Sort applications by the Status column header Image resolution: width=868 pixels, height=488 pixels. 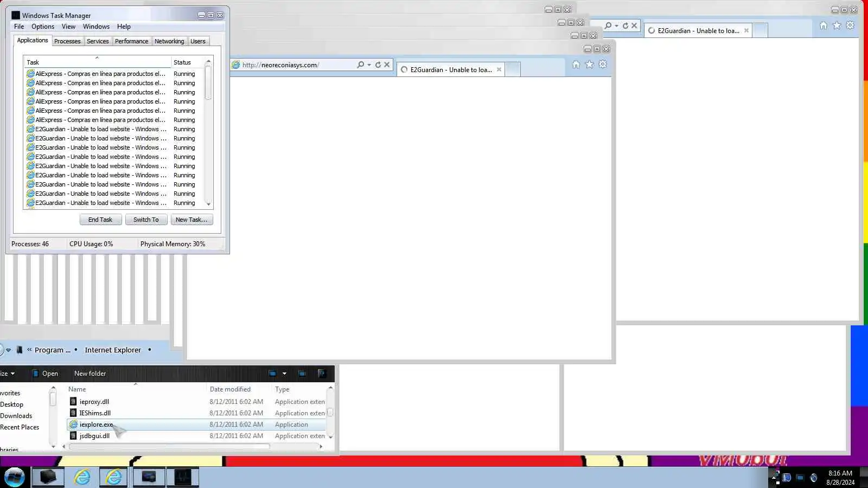[187, 62]
